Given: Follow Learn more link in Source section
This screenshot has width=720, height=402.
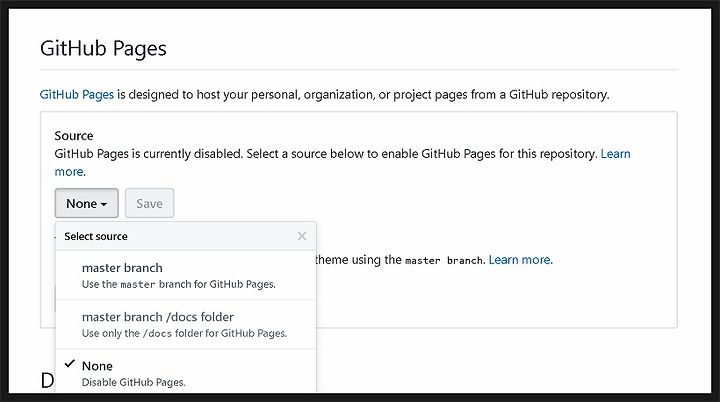Looking at the screenshot, I should (x=615, y=153).
